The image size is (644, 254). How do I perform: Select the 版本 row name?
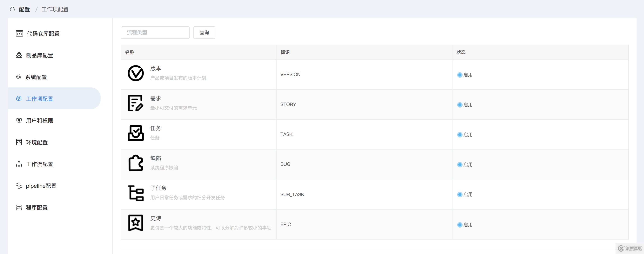(156, 68)
